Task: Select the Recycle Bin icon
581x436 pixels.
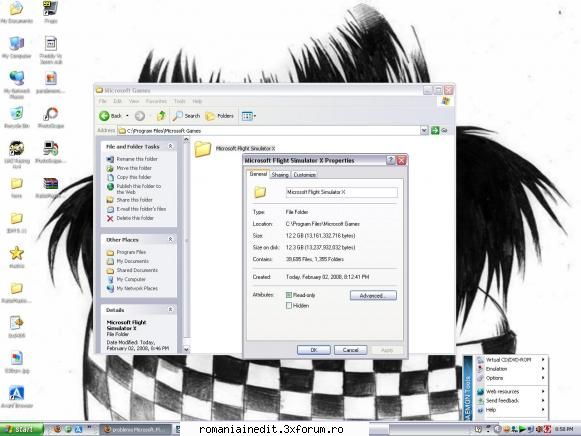Action: click(16, 117)
